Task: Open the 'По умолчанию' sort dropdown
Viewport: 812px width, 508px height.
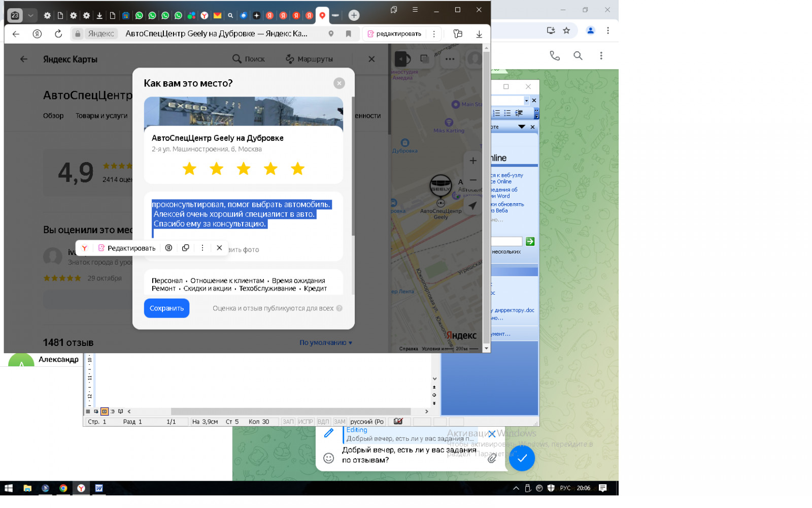Action: pyautogui.click(x=326, y=342)
